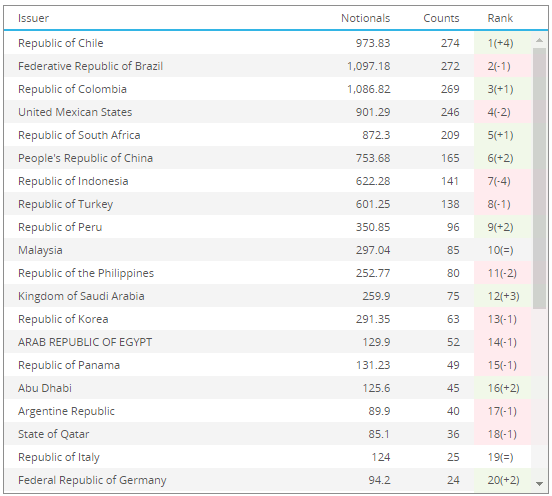Click notional value 350.85
This screenshot has width=552, height=496.
(373, 227)
